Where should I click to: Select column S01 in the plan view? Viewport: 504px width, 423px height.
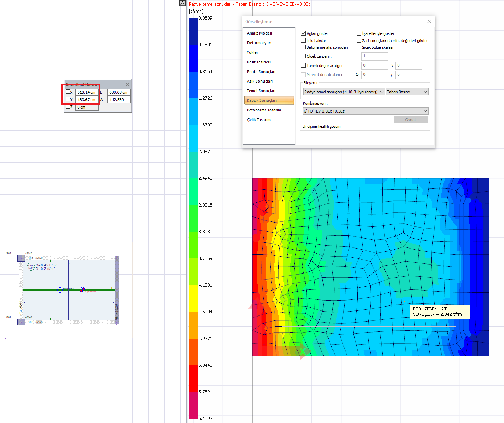(x=21, y=322)
